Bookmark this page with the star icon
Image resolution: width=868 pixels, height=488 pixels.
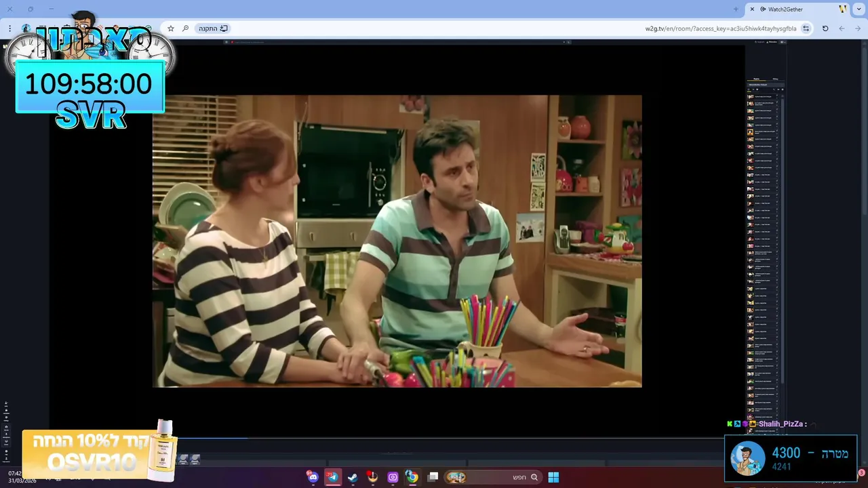(171, 28)
